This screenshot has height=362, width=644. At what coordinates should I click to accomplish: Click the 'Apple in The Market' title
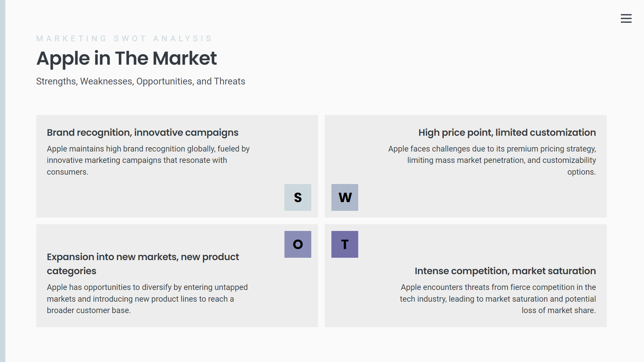[126, 58]
